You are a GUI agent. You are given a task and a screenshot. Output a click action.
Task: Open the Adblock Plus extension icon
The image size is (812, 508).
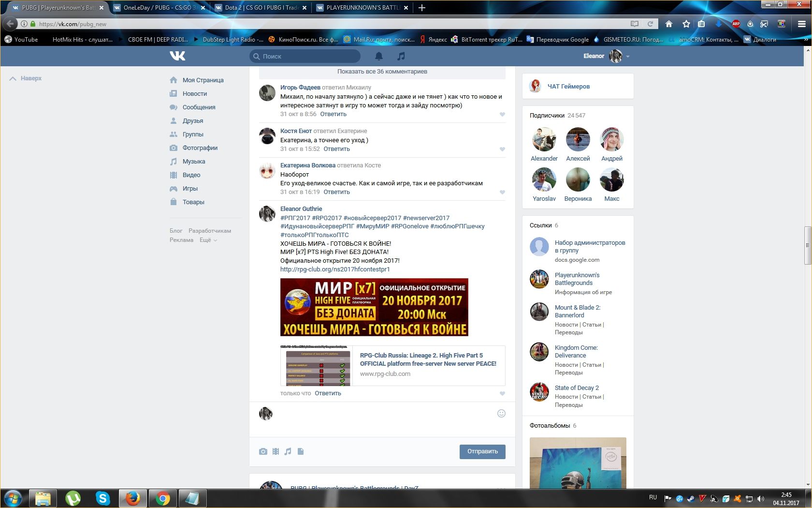click(736, 24)
